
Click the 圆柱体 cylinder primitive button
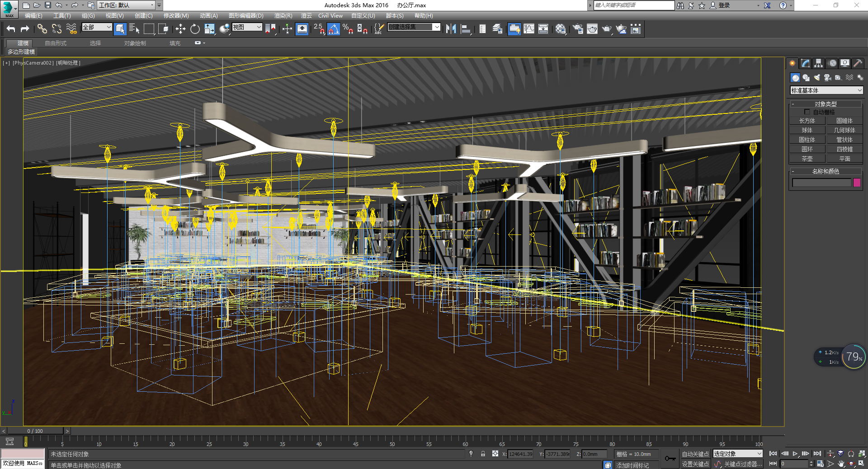coord(807,140)
